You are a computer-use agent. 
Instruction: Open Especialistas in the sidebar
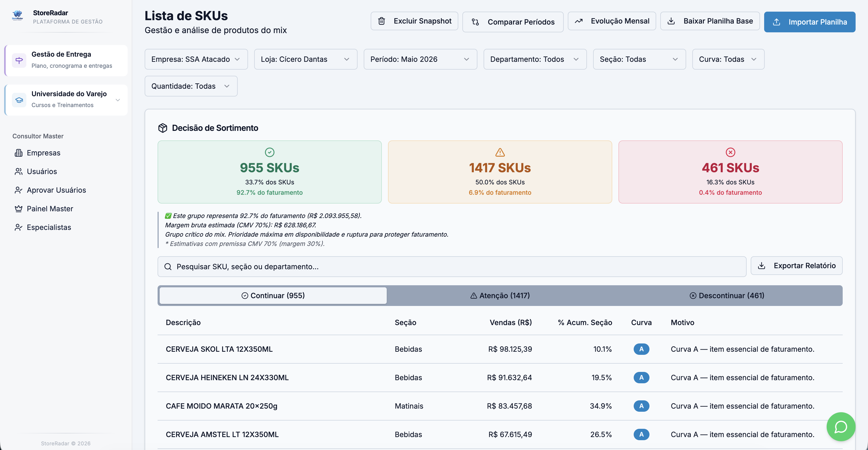pyautogui.click(x=49, y=227)
